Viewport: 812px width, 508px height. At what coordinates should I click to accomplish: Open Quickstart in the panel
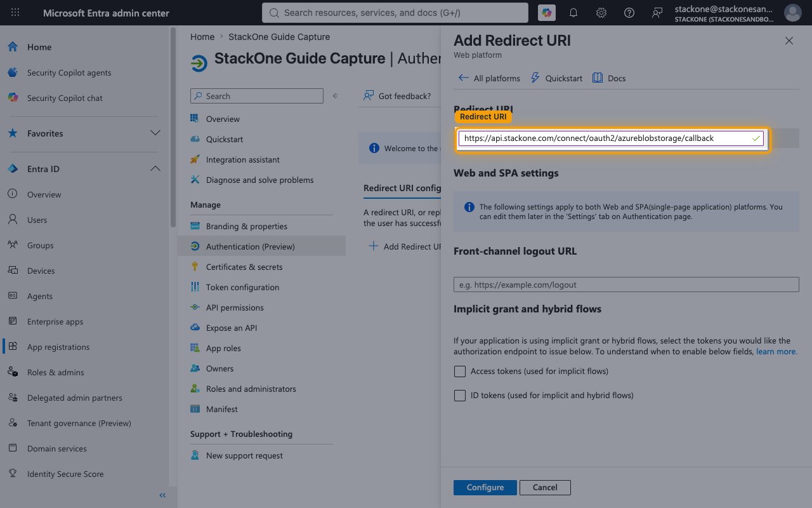tap(556, 78)
